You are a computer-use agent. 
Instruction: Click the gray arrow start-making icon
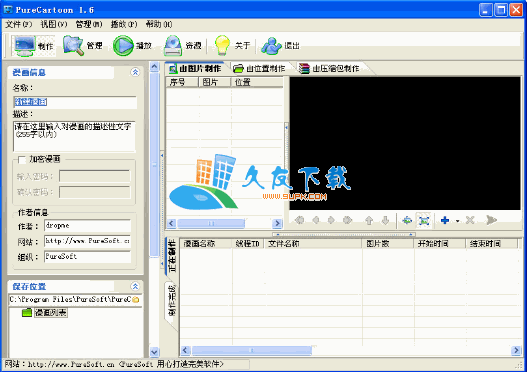click(x=491, y=220)
